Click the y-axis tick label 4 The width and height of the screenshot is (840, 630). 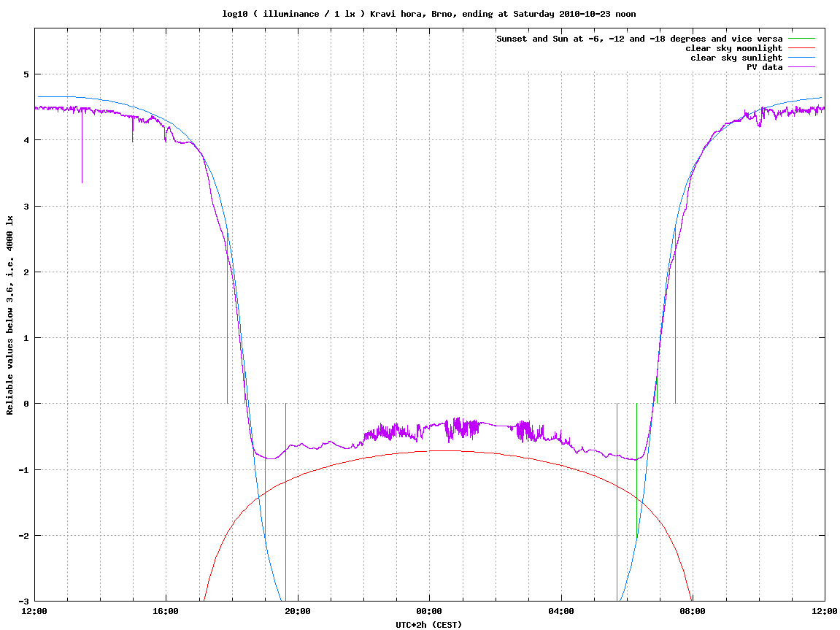tap(26, 140)
